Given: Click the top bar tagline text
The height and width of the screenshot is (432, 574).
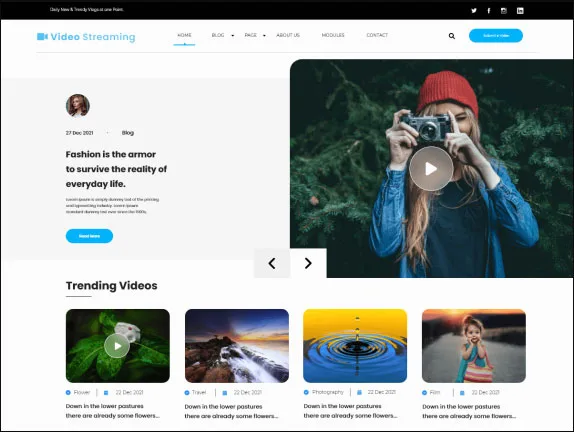Looking at the screenshot, I should click(87, 10).
